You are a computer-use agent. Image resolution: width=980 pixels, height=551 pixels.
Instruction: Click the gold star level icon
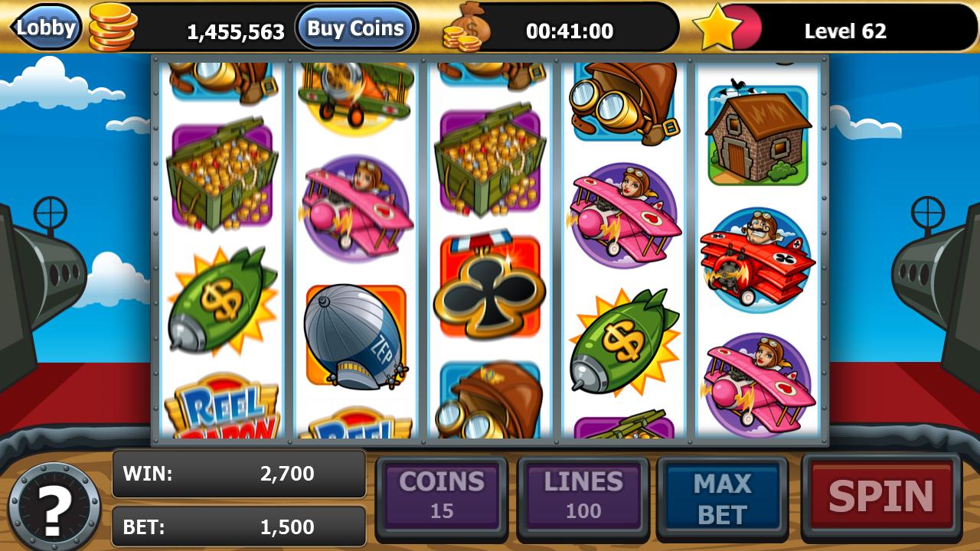(718, 28)
